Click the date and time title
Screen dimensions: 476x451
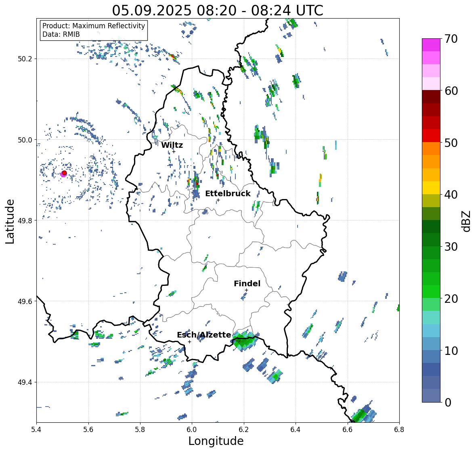(218, 10)
